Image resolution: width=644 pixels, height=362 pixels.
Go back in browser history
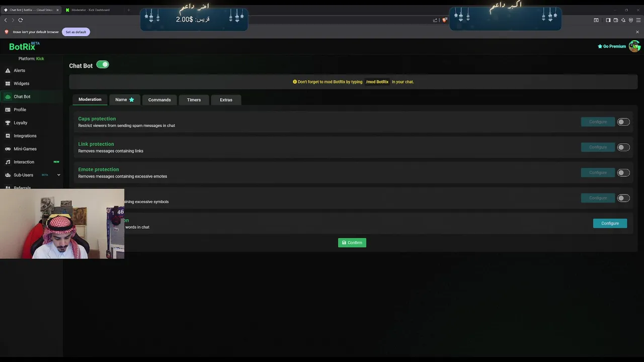[6, 20]
